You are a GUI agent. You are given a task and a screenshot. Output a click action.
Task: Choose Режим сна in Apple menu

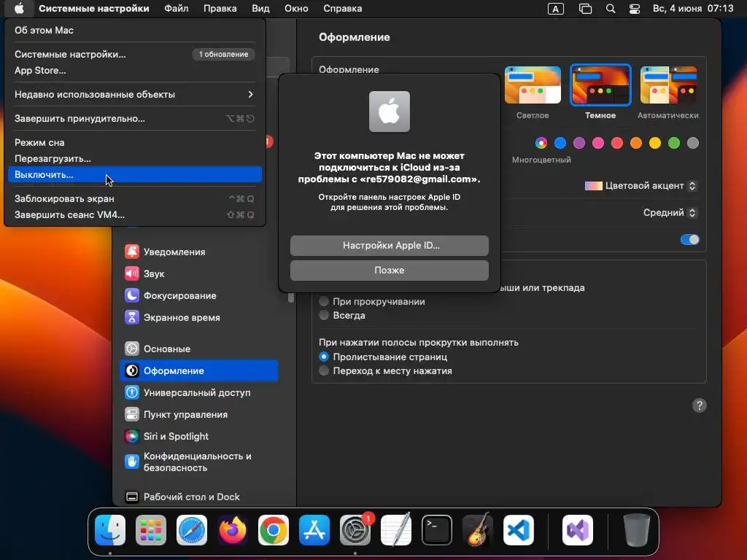pos(134,142)
